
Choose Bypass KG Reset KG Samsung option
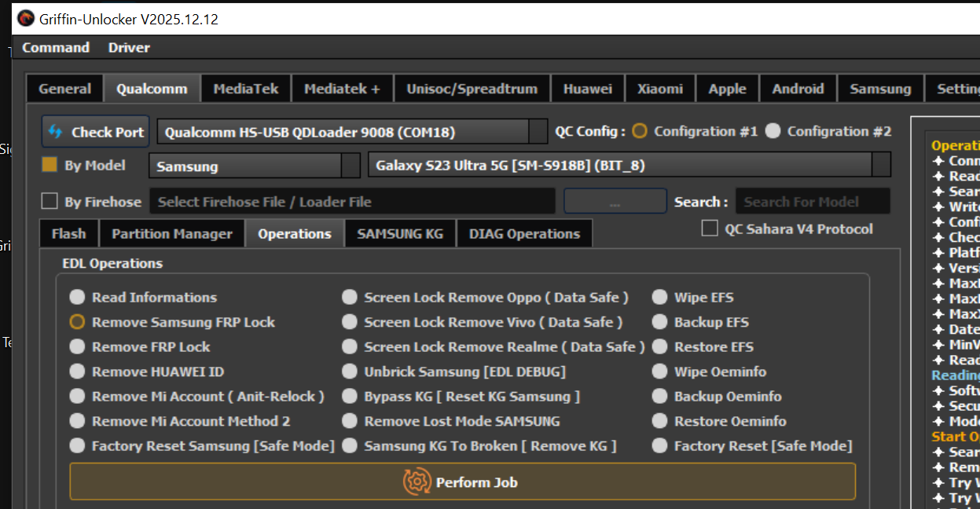(350, 396)
